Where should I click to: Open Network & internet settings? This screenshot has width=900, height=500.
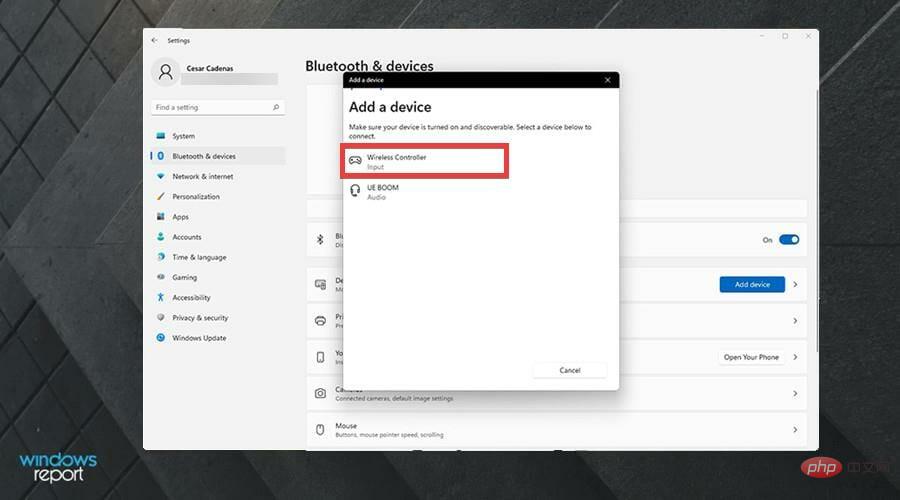202,176
